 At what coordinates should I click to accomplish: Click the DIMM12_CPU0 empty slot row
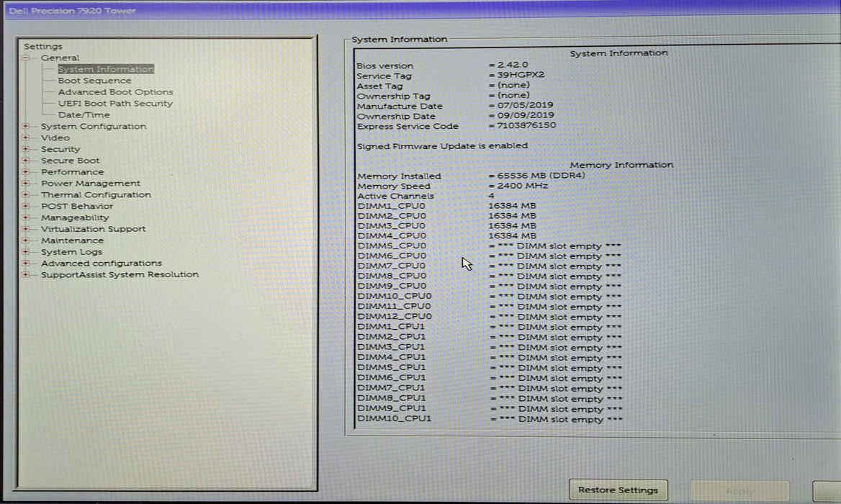coord(489,317)
